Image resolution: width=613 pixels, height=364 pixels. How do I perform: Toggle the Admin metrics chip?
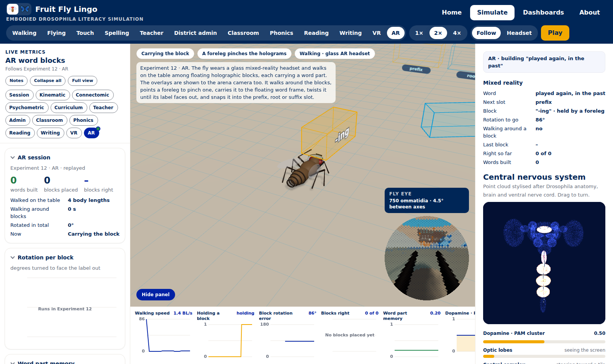pos(18,120)
